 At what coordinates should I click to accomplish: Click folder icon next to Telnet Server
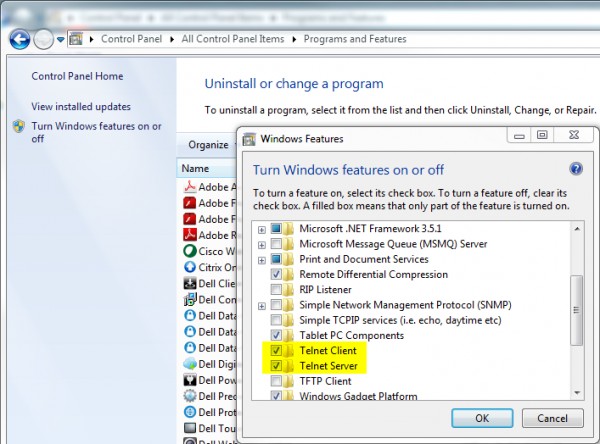(x=288, y=366)
